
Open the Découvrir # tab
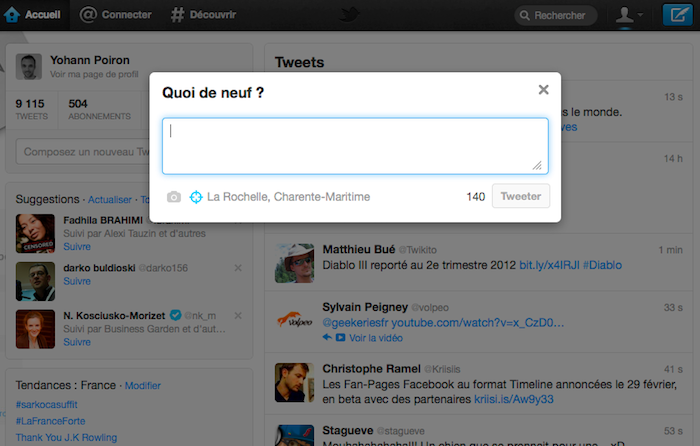coord(204,15)
